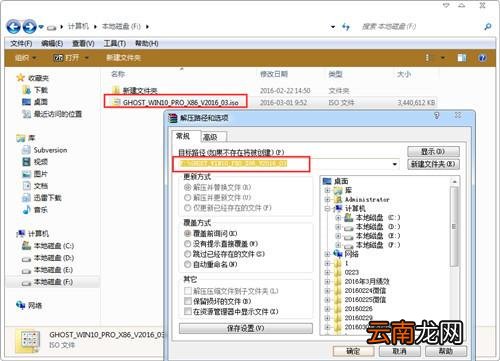The width and height of the screenshot is (500, 361).
Task: Open the explorer help question icon
Action: tap(482, 58)
